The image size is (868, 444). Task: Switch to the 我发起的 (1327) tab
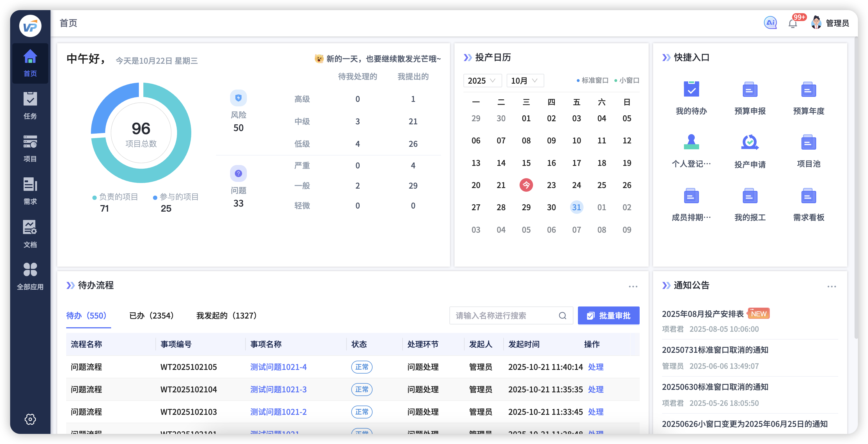tap(226, 315)
